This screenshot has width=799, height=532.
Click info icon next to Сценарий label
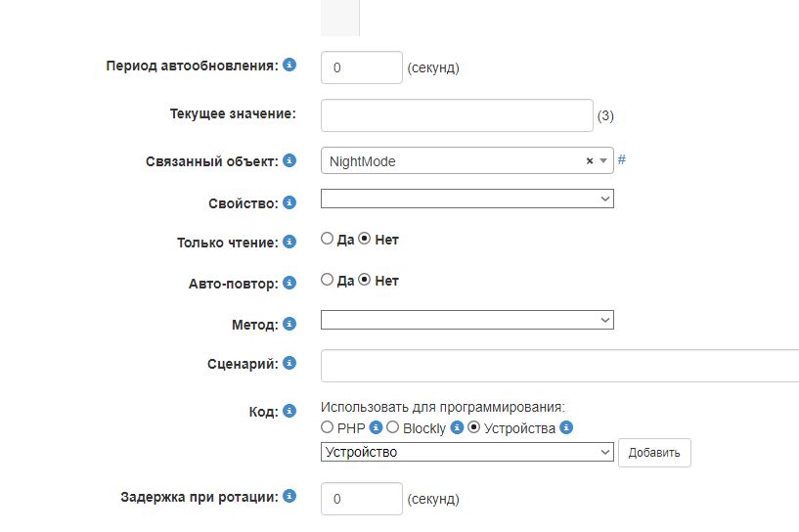pyautogui.click(x=289, y=363)
